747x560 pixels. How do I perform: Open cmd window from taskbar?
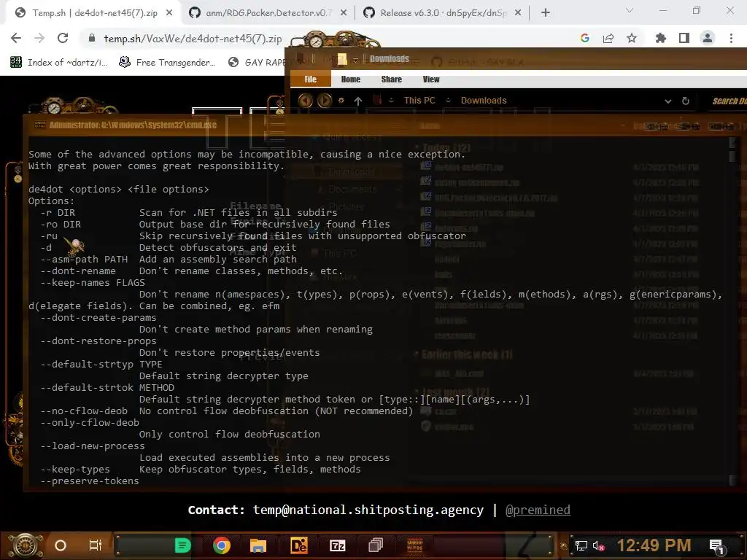(x=414, y=545)
